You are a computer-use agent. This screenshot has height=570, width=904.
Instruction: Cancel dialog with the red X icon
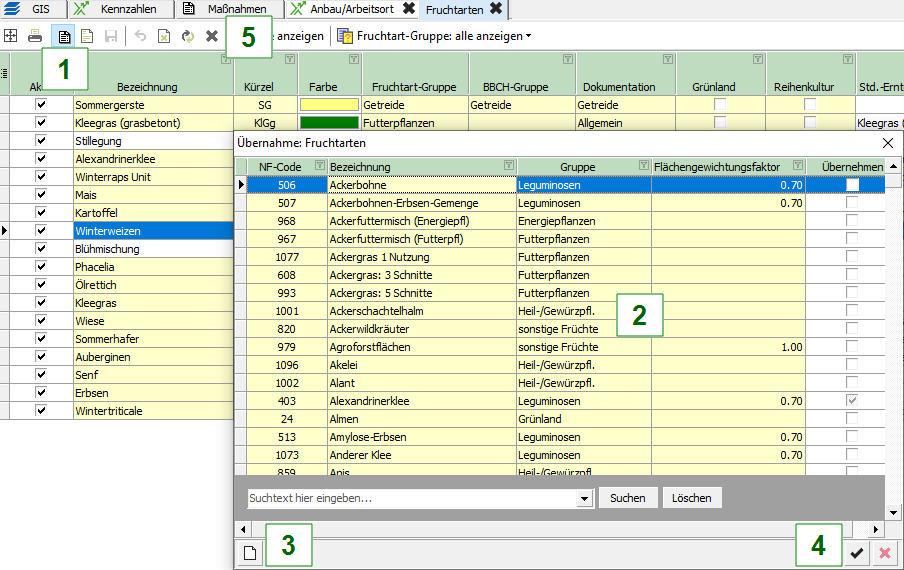(x=885, y=553)
